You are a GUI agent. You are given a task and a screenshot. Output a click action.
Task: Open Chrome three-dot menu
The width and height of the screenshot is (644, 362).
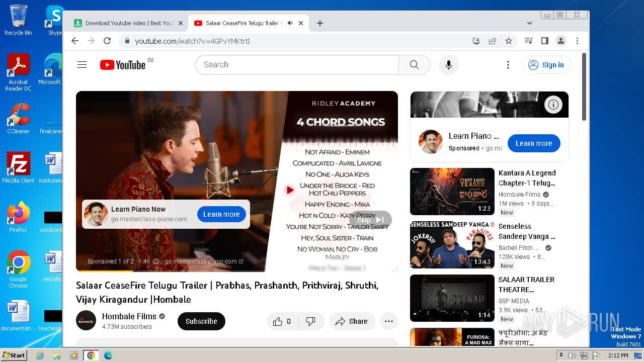[577, 41]
